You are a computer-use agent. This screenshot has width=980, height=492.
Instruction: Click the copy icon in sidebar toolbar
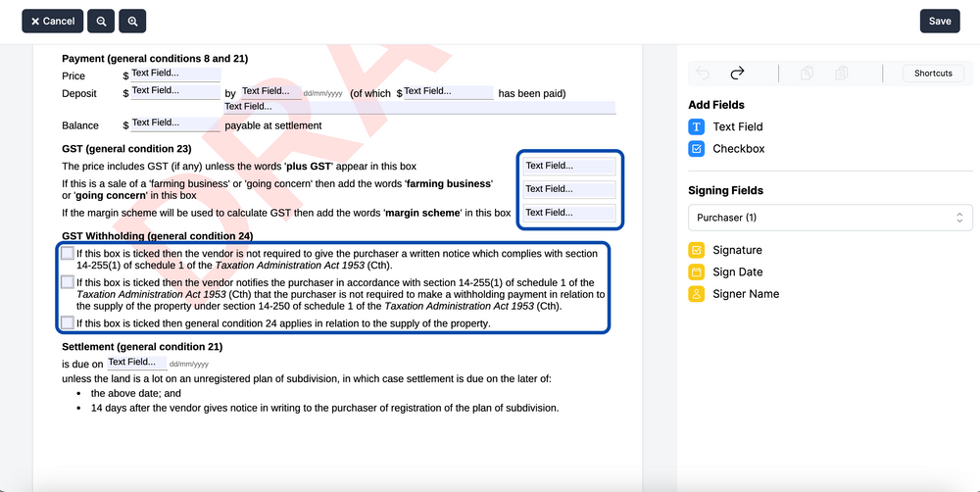coord(807,74)
